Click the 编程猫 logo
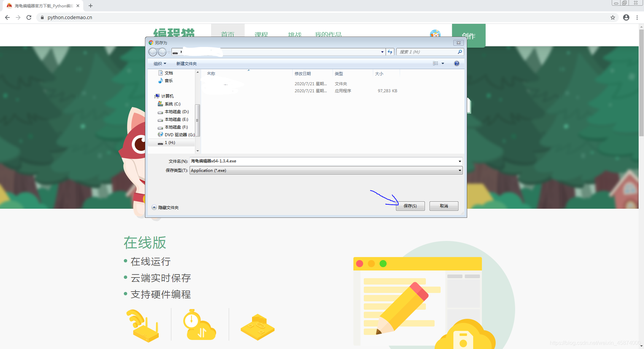Image resolution: width=644 pixels, height=349 pixels. tap(174, 33)
